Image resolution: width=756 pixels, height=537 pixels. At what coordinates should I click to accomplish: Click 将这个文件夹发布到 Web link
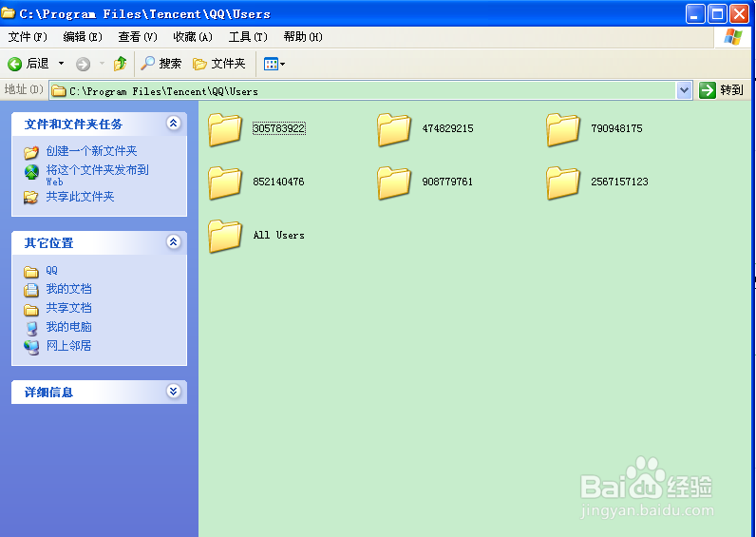click(x=98, y=176)
